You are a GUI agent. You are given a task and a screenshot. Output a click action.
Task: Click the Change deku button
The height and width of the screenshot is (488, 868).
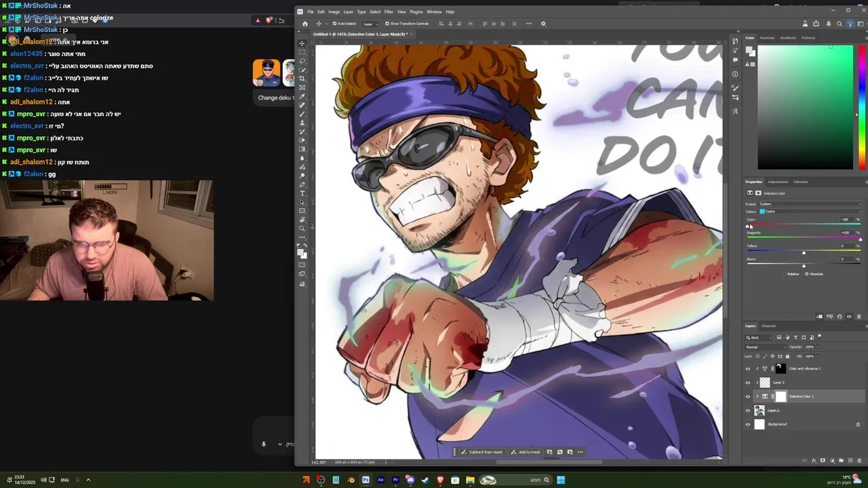275,98
